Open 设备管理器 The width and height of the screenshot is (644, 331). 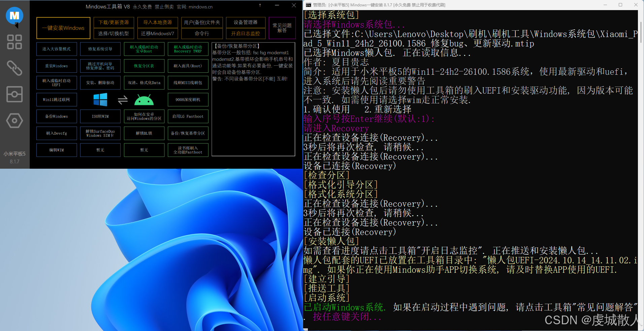pos(246,23)
